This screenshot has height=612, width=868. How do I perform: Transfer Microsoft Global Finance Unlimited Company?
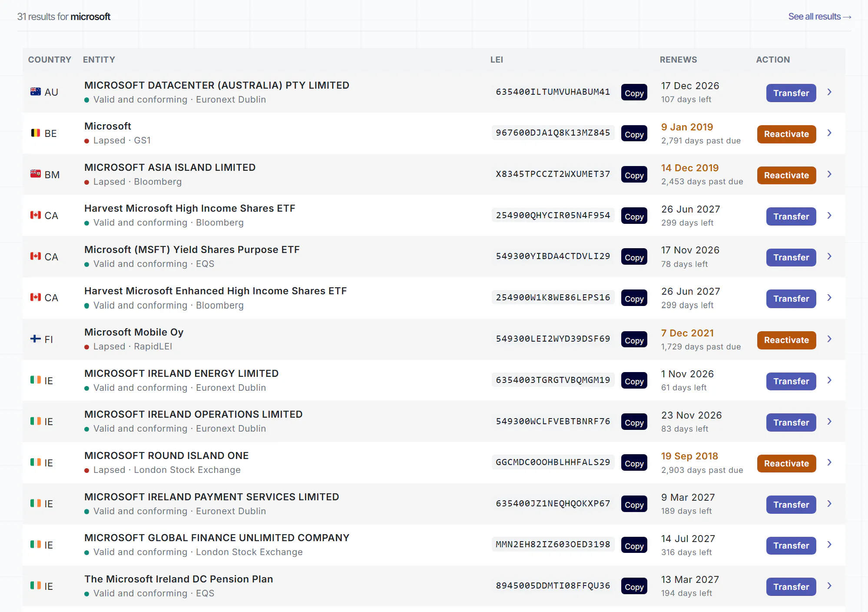point(791,545)
